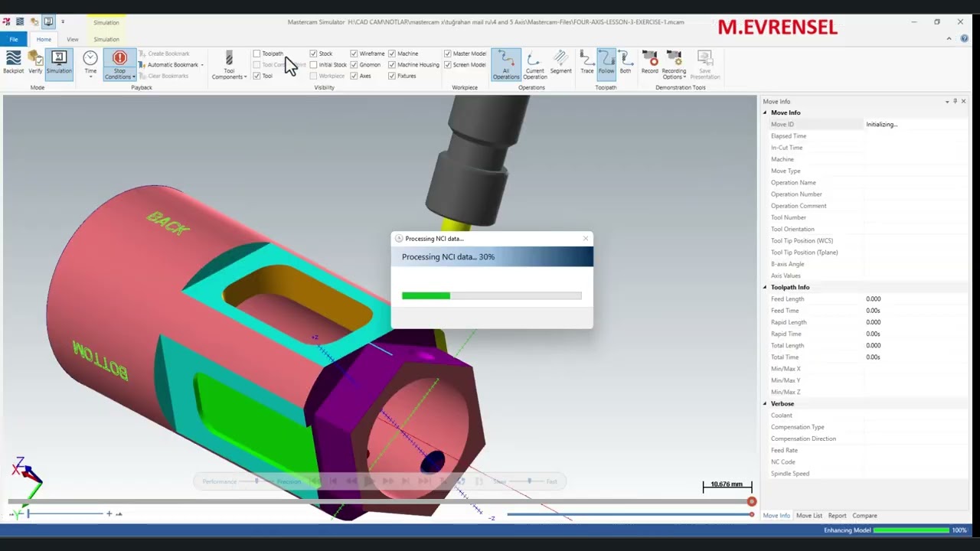Viewport: 980px width, 551px height.
Task: Click the Automatic Bookmark icon button
Action: (x=142, y=64)
